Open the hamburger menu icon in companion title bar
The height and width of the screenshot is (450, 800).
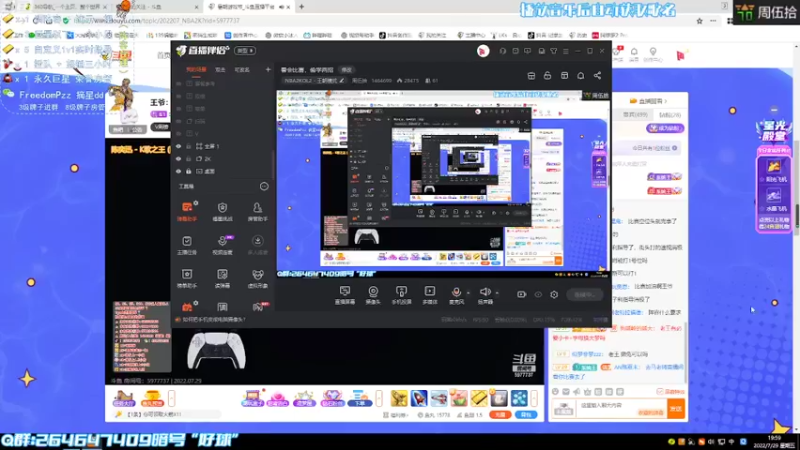565,51
